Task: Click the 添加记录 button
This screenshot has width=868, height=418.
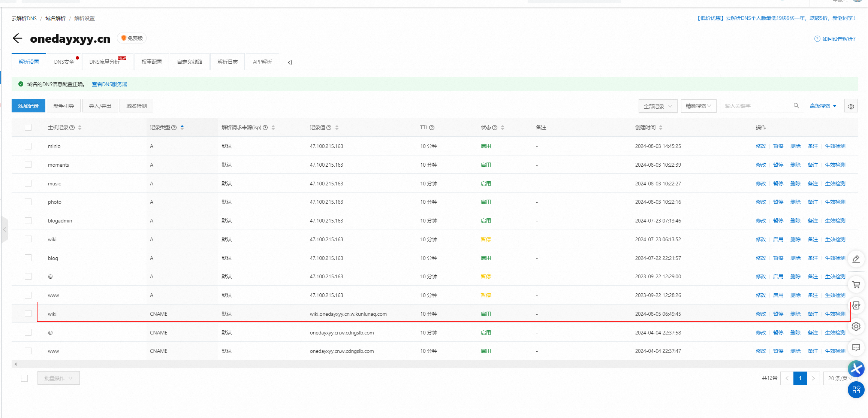Action: pyautogui.click(x=28, y=106)
